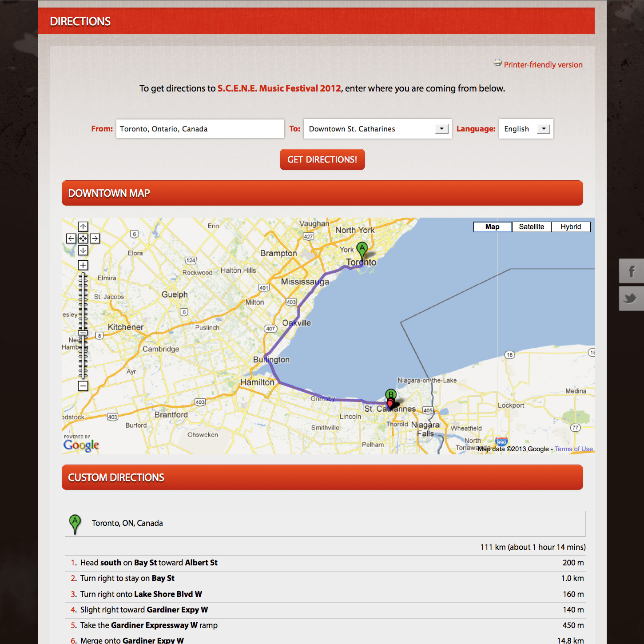Click the printer icon
This screenshot has height=644, width=644.
pos(497,63)
